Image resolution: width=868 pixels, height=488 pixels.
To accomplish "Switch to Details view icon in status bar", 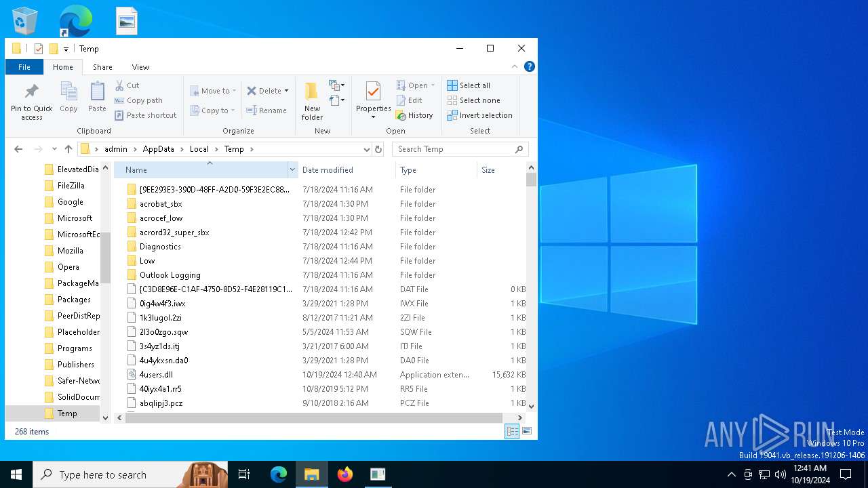I will [513, 431].
